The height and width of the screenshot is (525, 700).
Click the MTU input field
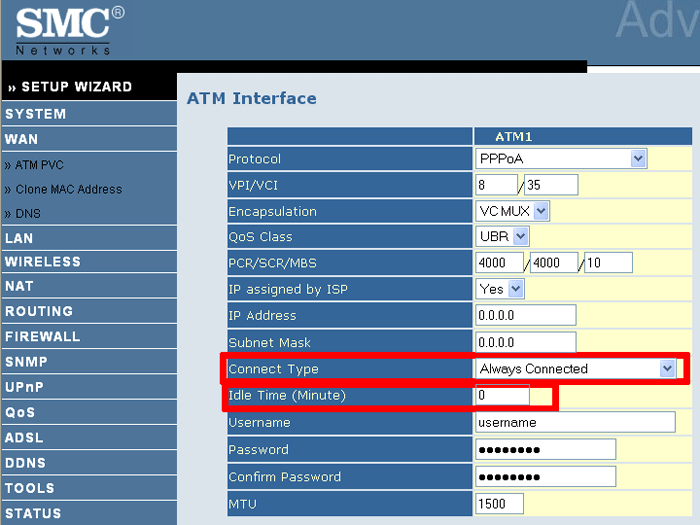(x=499, y=504)
